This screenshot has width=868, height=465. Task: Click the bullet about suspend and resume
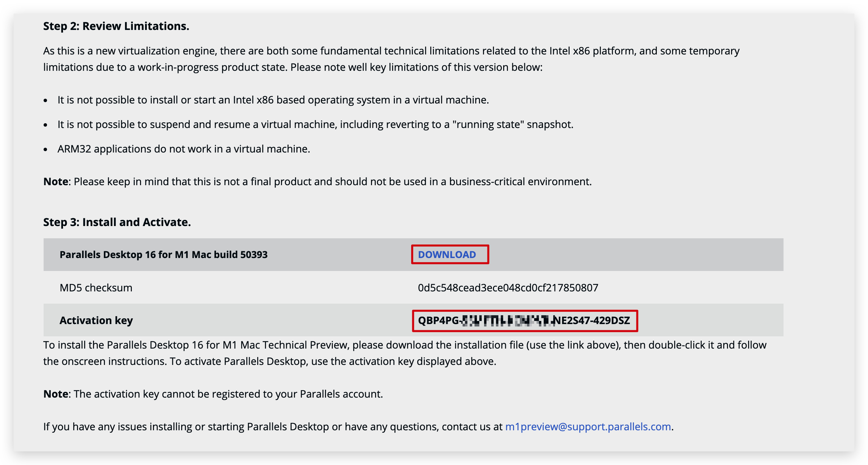315,124
